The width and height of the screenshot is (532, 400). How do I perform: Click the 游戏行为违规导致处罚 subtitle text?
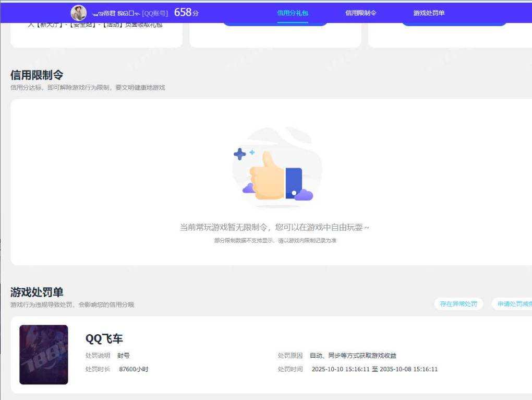(x=72, y=304)
